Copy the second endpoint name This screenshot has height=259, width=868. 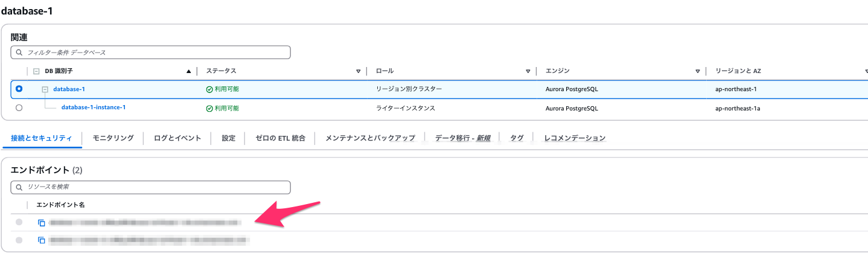click(x=42, y=240)
